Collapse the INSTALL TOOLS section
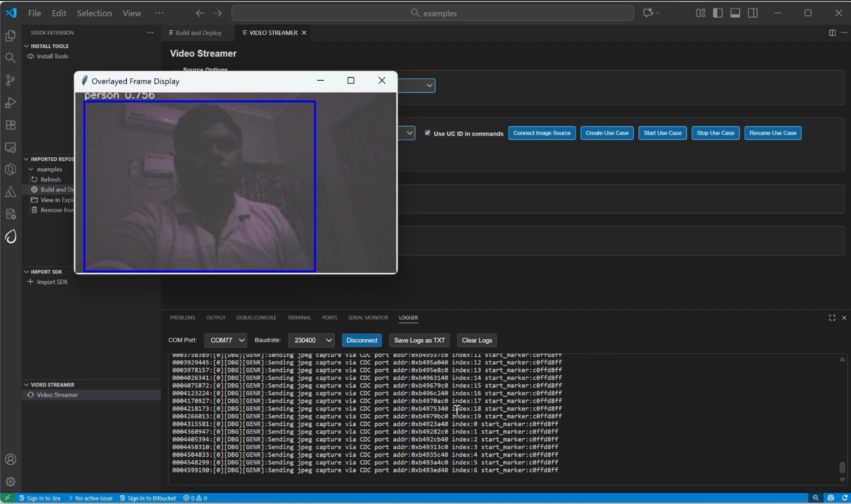 point(49,46)
